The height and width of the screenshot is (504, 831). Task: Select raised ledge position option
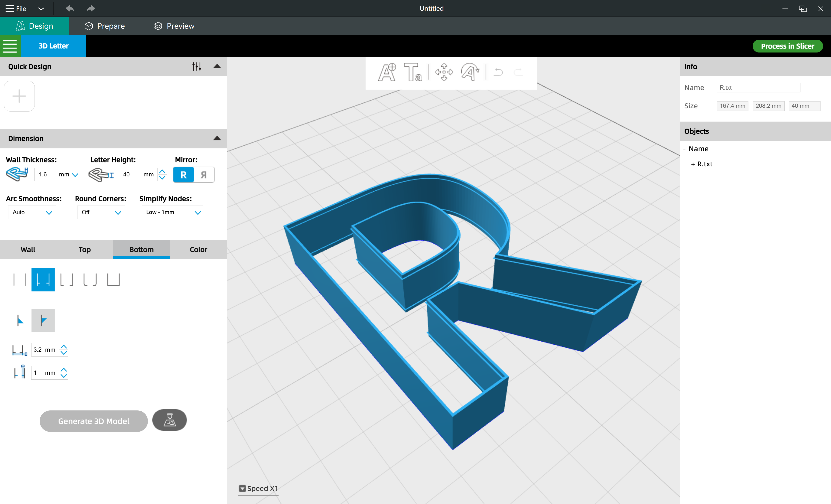pyautogui.click(x=43, y=320)
